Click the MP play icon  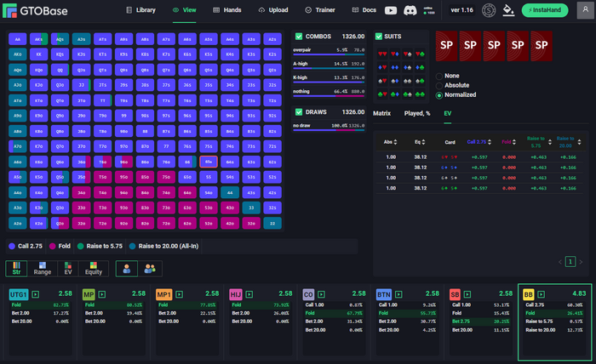pos(102,294)
